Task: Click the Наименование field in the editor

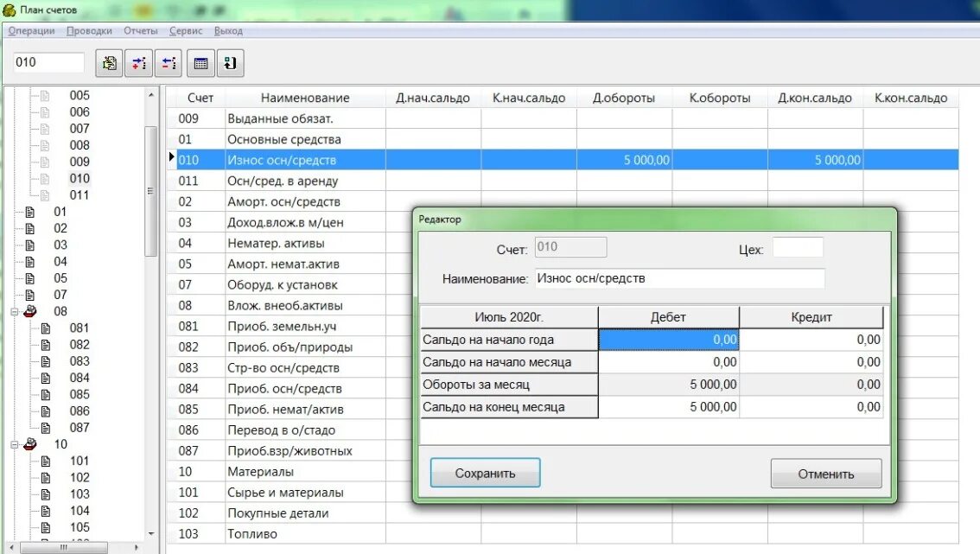Action: (680, 278)
